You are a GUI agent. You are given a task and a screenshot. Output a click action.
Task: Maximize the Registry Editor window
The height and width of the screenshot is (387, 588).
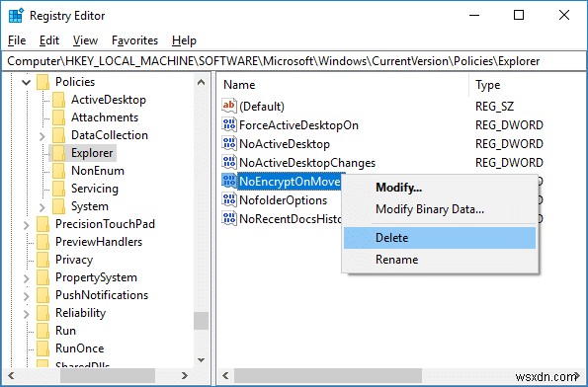pyautogui.click(x=519, y=15)
